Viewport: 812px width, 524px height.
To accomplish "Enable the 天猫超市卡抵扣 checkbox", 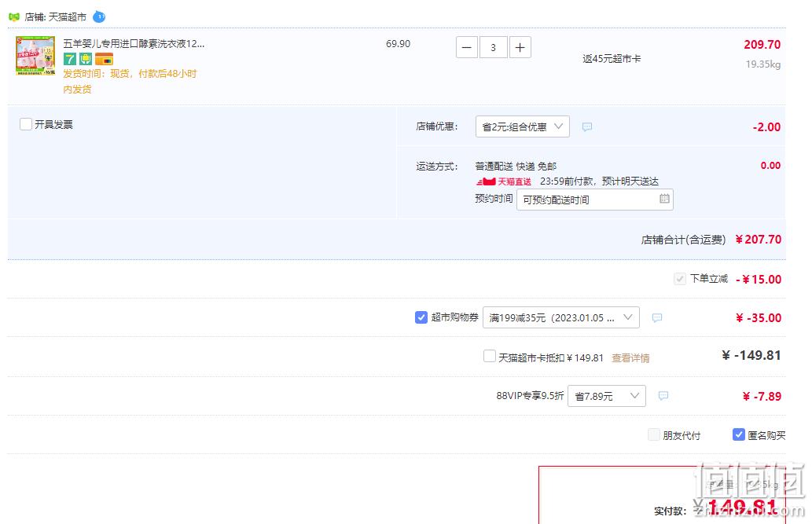I will (490, 356).
